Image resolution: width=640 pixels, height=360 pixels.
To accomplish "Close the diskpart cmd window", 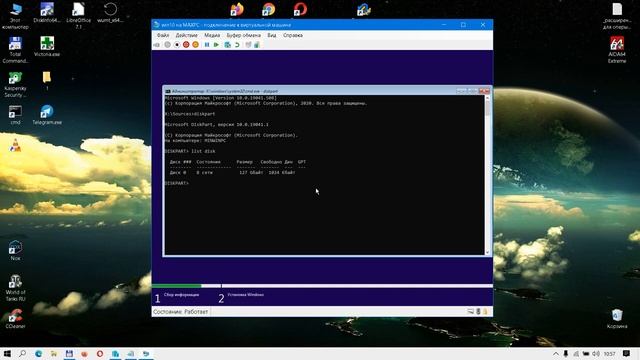I will [484, 91].
